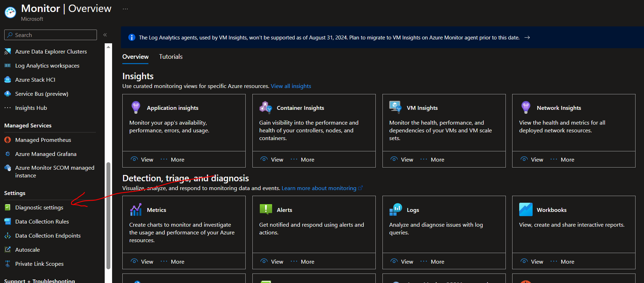644x283 pixels.
Task: Open More options for VM Insights
Action: coord(433,159)
